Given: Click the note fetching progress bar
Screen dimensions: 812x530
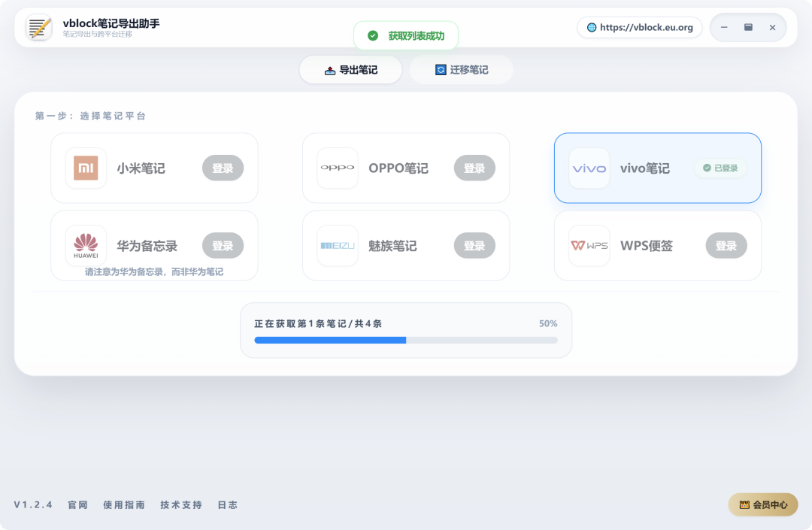Looking at the screenshot, I should click(x=406, y=340).
